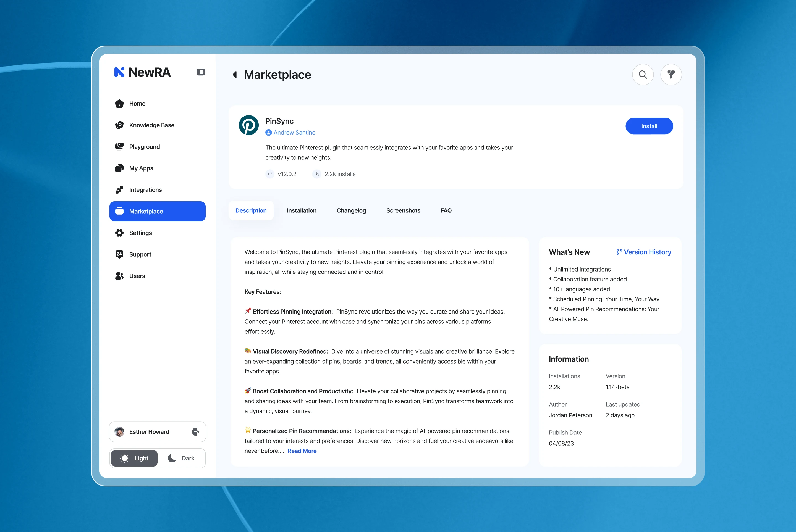Click the author avatar icon beside Andrew Santino
Screen dimensions: 796x532
[268, 133]
